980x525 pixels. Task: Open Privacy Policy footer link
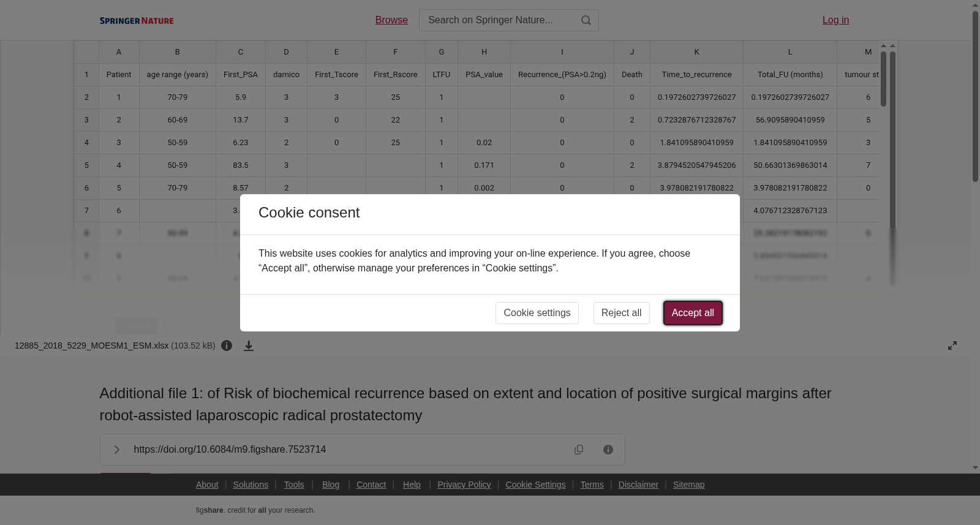click(464, 485)
